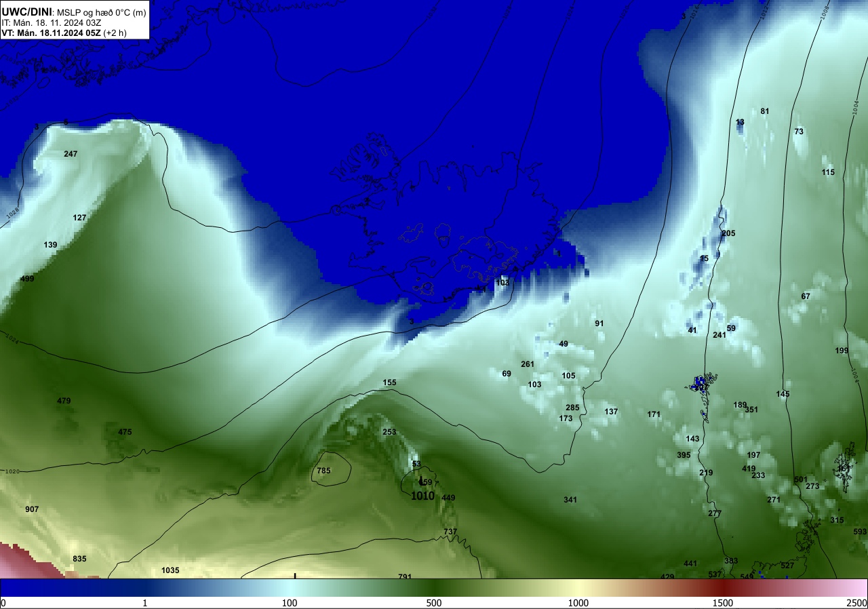Click the 500 label on the color scale

(x=434, y=603)
